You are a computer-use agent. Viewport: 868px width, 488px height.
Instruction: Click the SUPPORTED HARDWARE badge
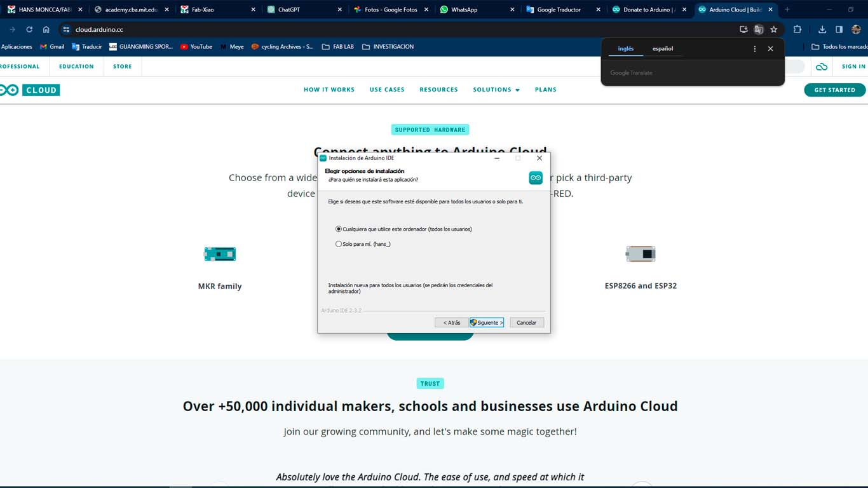click(430, 130)
